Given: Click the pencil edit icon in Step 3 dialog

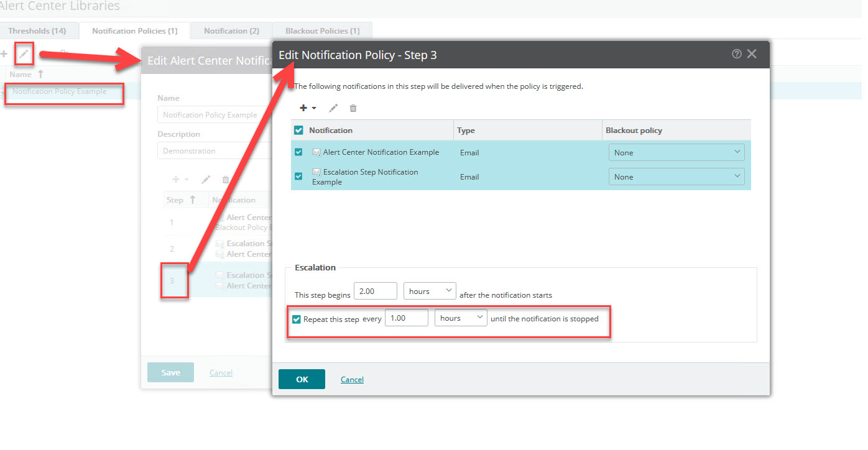Looking at the screenshot, I should click(x=333, y=108).
